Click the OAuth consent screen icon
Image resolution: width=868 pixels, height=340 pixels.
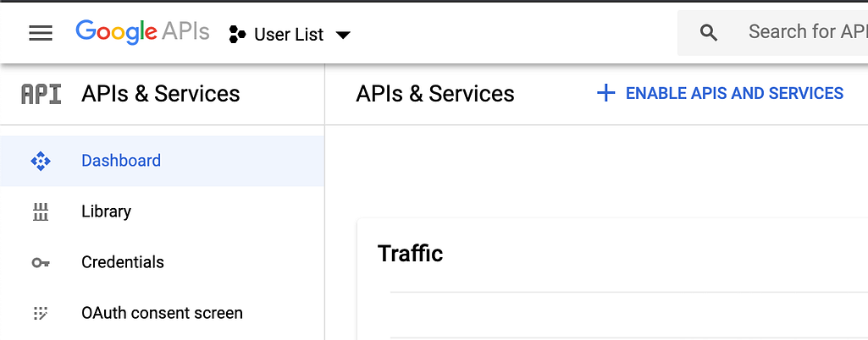[41, 314]
